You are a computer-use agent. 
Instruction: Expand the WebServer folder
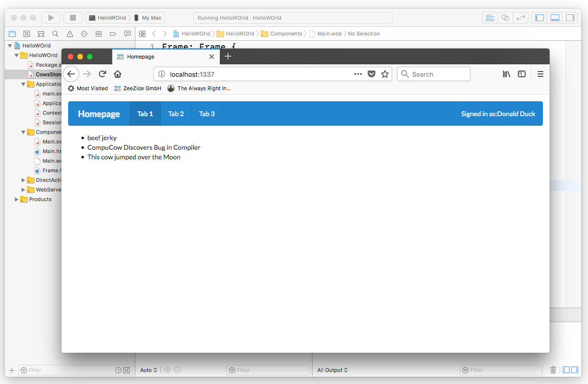point(23,190)
